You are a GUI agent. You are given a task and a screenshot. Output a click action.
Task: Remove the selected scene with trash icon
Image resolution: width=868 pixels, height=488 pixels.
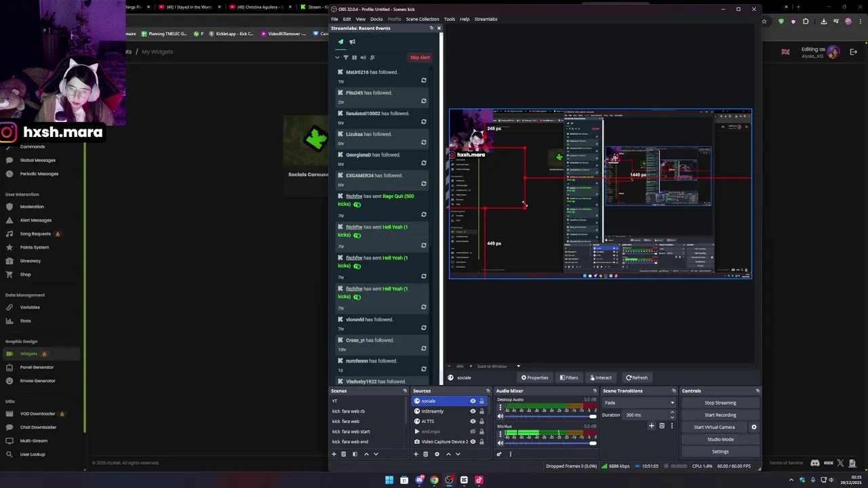343,454
